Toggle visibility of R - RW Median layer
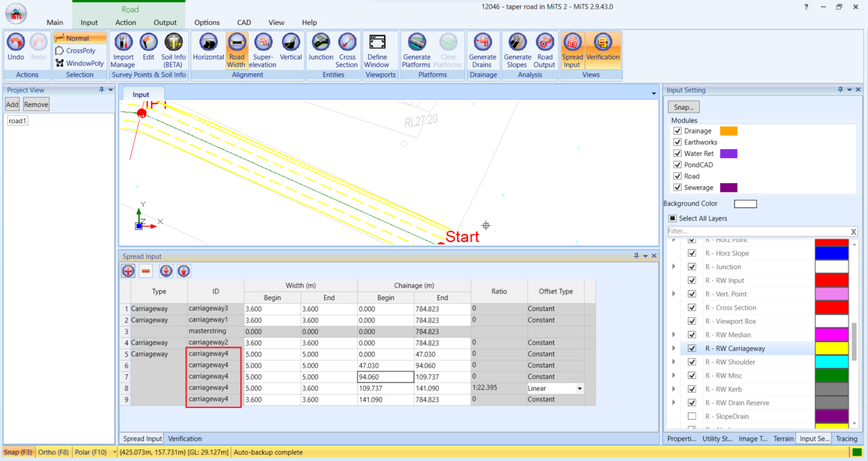This screenshot has width=868, height=461. coord(692,334)
